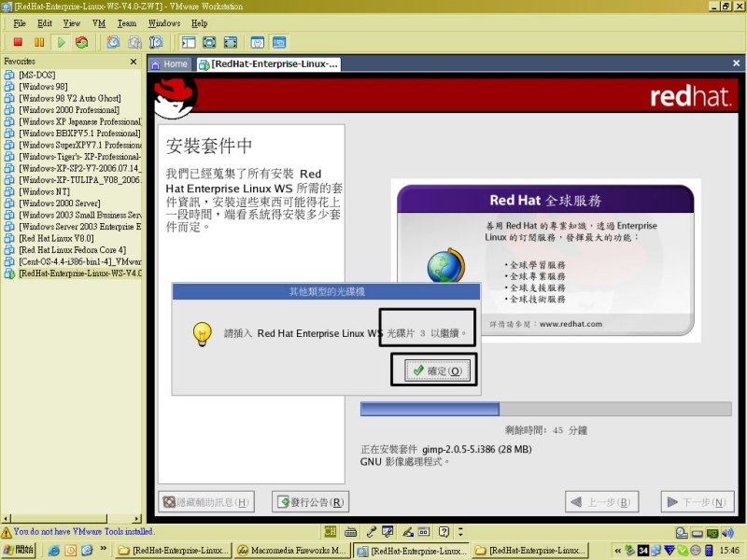Open the Windows menu
Image resolution: width=747 pixels, height=560 pixels.
coord(164,23)
